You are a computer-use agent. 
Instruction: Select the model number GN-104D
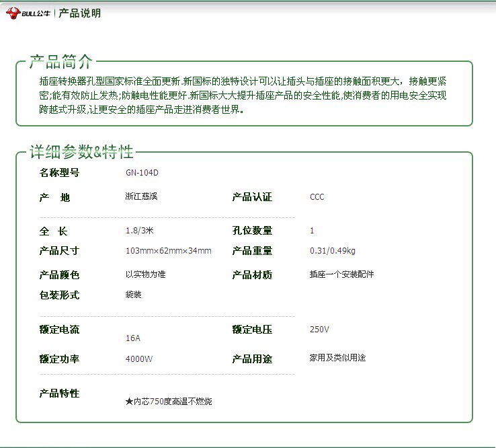(x=142, y=173)
